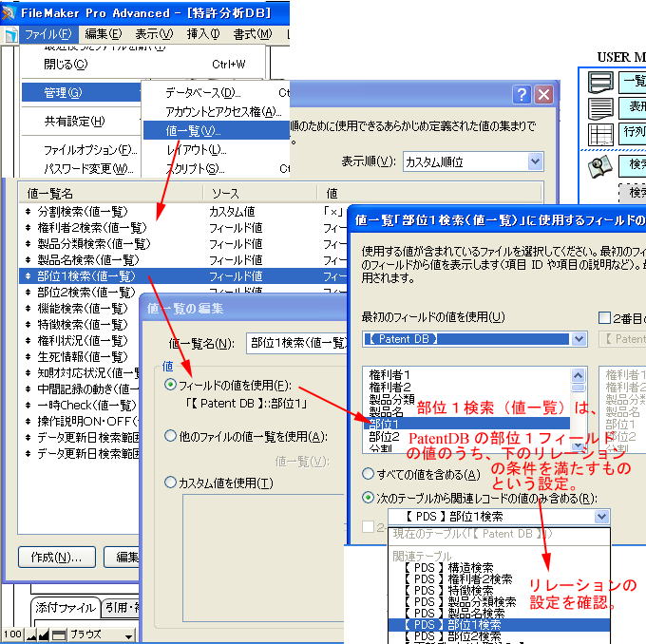Click the document icon left of ファイル menu
646x644 pixels.
[x=10, y=35]
